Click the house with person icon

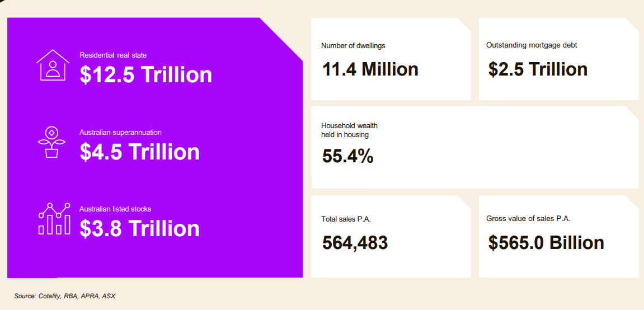[53, 65]
